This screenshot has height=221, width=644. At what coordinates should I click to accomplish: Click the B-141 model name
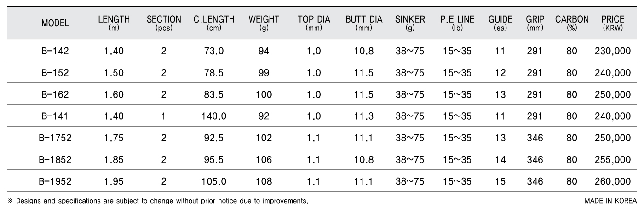(55, 116)
